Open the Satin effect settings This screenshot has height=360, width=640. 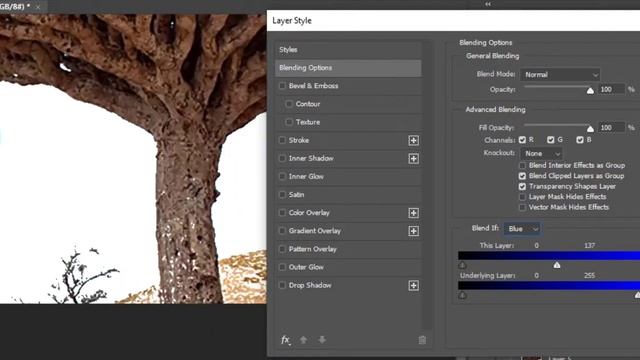tap(296, 195)
